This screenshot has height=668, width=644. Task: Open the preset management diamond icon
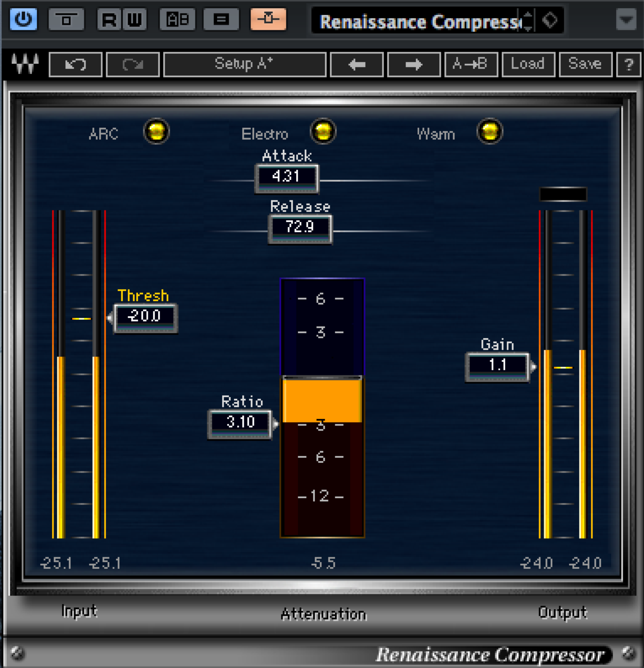point(550,20)
